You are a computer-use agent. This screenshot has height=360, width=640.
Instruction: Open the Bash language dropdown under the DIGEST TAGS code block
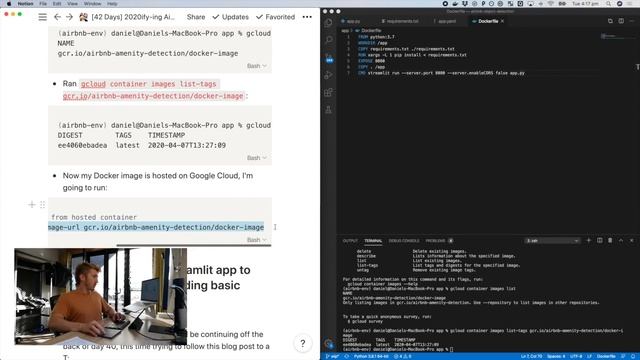[257, 158]
